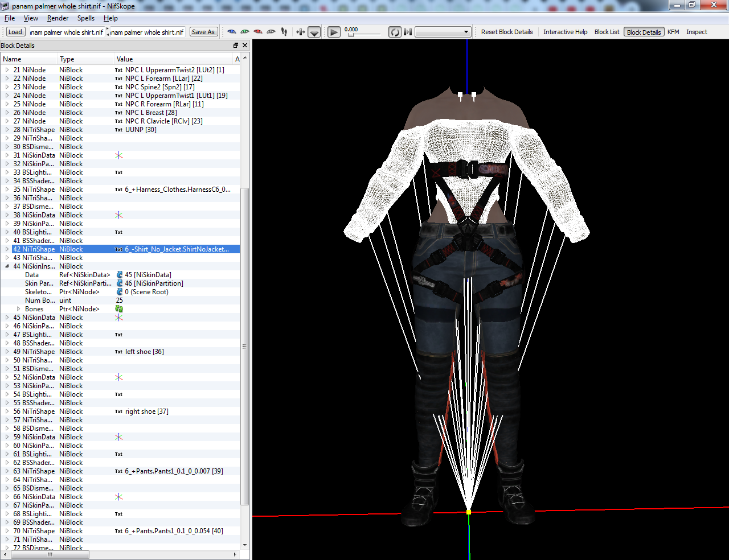
Task: Click the green eye view icon
Action: click(245, 32)
